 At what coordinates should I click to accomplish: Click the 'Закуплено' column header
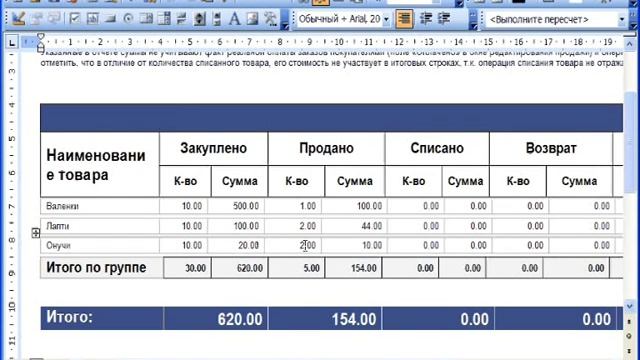click(x=213, y=148)
